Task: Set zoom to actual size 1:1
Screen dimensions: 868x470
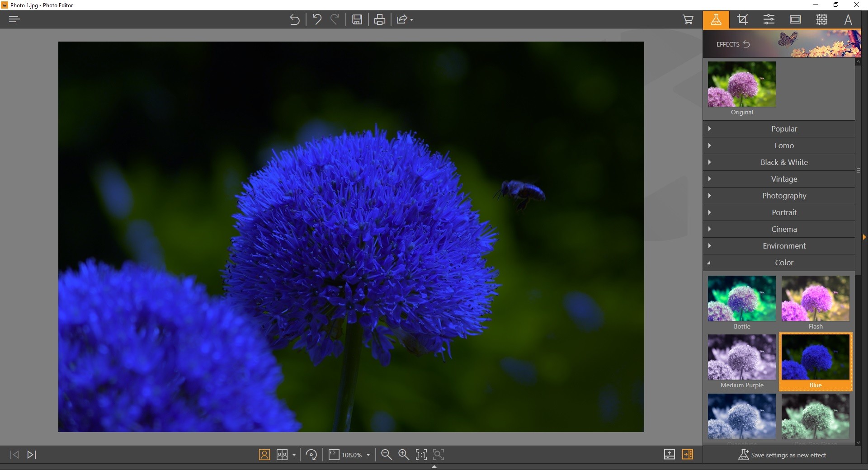Action: click(421, 455)
